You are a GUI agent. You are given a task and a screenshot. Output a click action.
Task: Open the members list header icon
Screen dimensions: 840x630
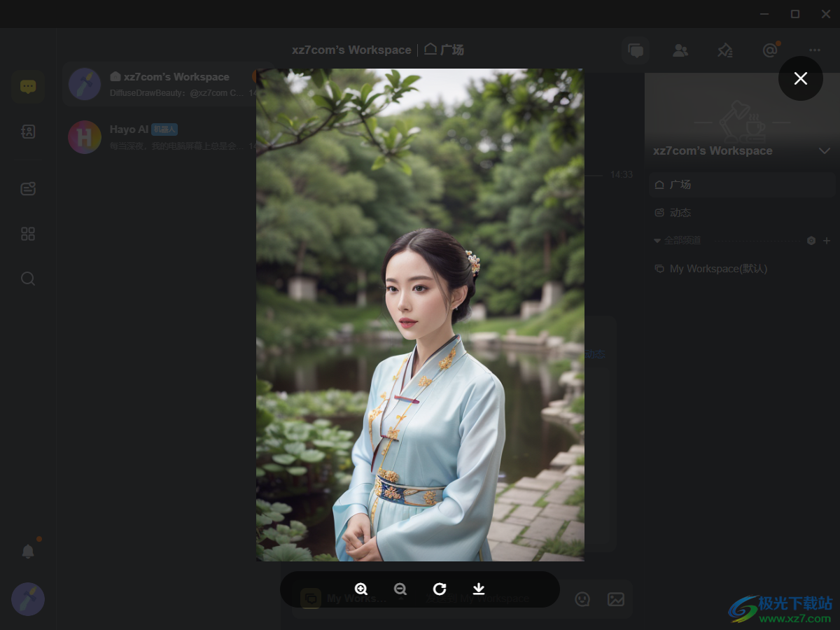click(x=680, y=50)
